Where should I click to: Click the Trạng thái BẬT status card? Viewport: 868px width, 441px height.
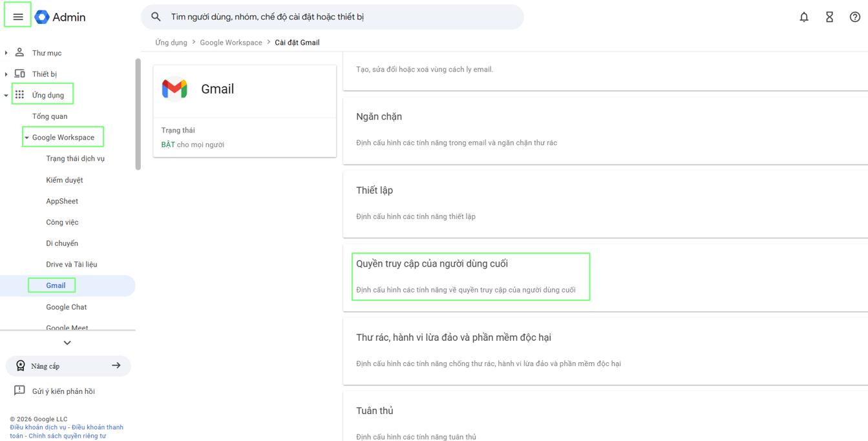[x=244, y=138]
